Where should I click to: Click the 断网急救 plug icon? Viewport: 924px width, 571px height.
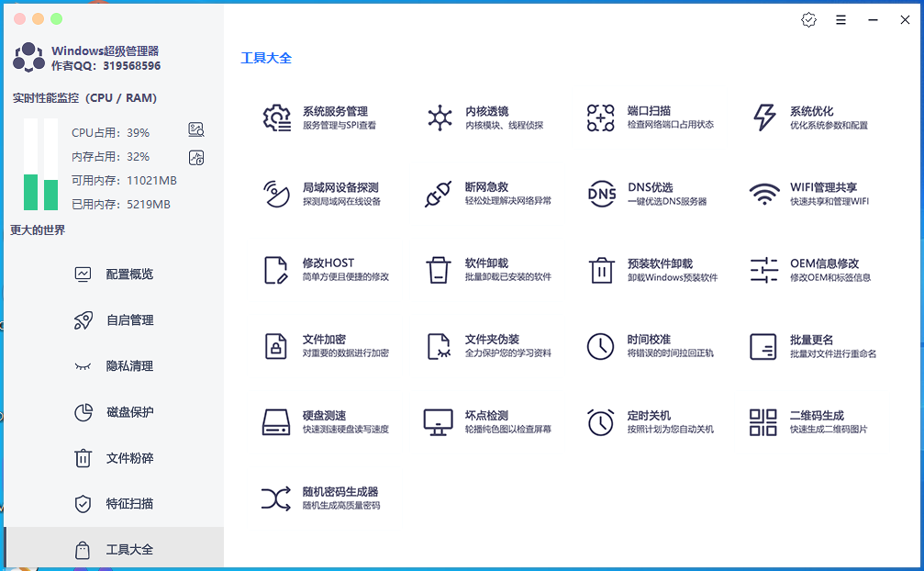click(x=439, y=194)
